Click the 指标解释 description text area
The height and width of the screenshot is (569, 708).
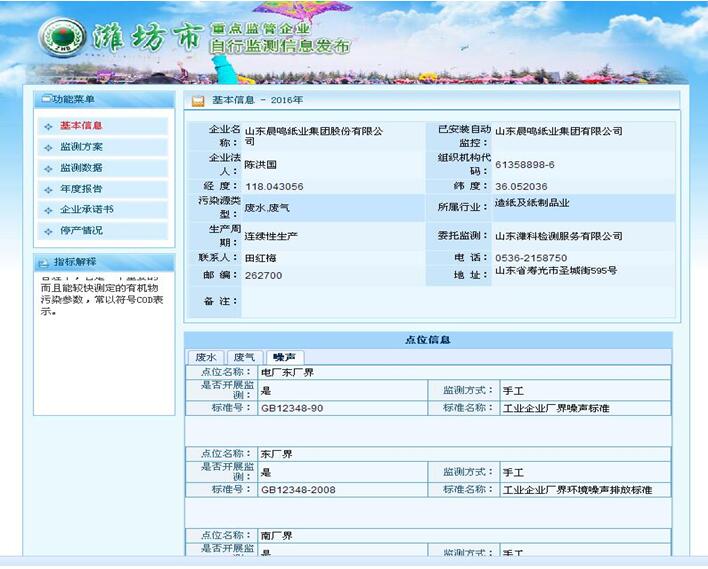pos(103,300)
